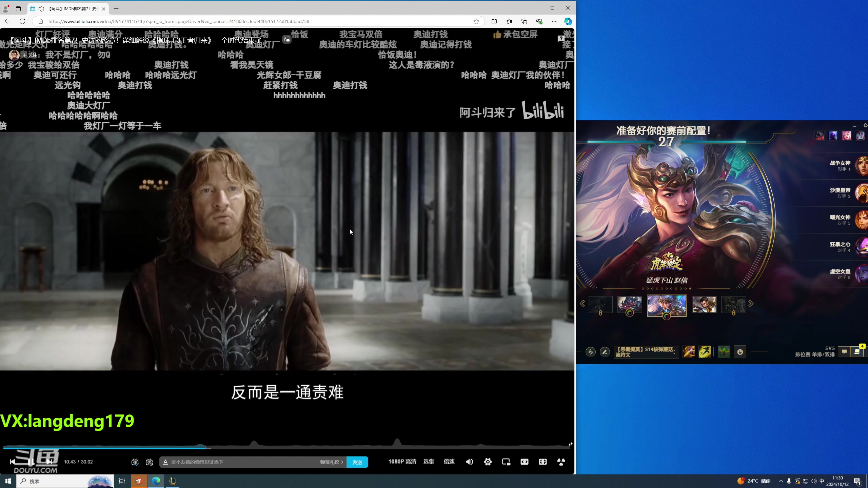Expand the rune page dropdown 【恶霸提莫】
This screenshot has width=868, height=488.
tap(646, 352)
